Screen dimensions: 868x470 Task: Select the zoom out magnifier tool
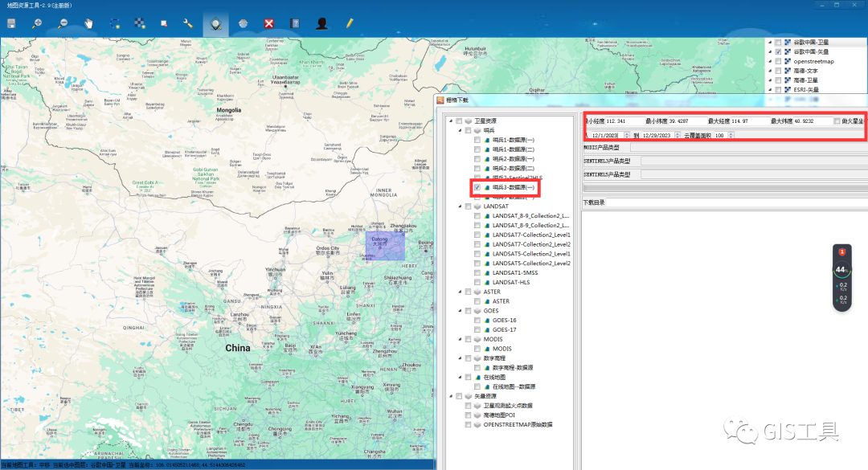click(x=63, y=23)
